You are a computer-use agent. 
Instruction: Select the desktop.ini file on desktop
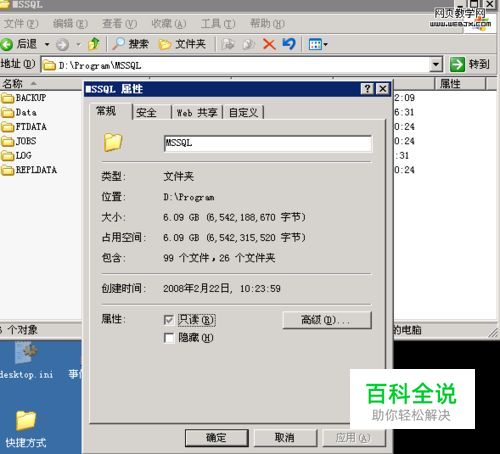(x=26, y=361)
